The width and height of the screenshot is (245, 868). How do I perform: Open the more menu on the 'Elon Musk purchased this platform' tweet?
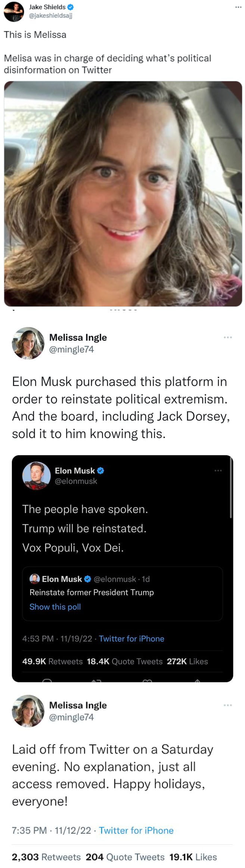[228, 337]
